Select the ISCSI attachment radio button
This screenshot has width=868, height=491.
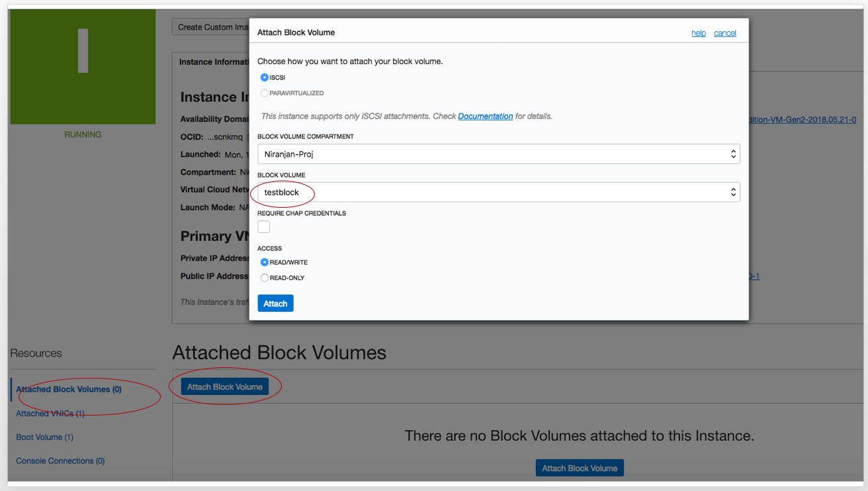coord(265,77)
